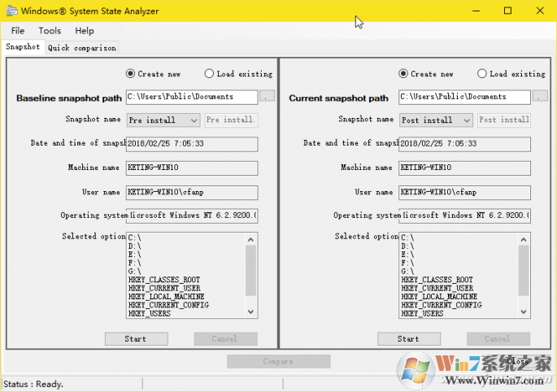Open the Pre install snapshot name dropdown

point(163,120)
